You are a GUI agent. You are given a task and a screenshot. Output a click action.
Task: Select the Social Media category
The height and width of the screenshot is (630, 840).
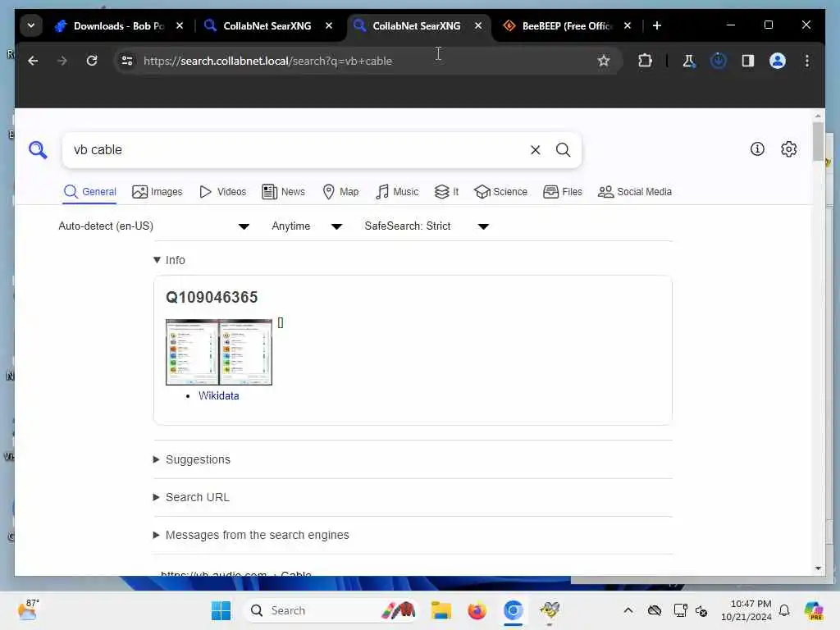coord(635,192)
